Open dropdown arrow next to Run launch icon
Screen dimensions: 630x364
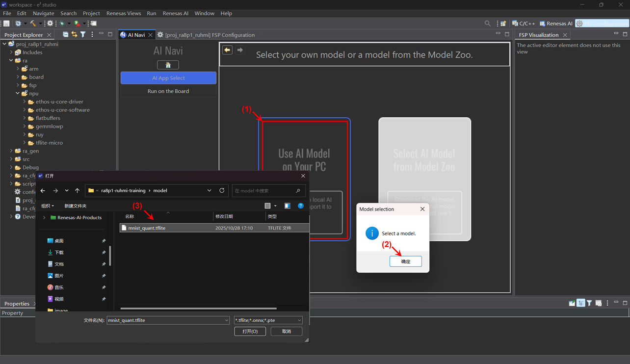point(84,23)
